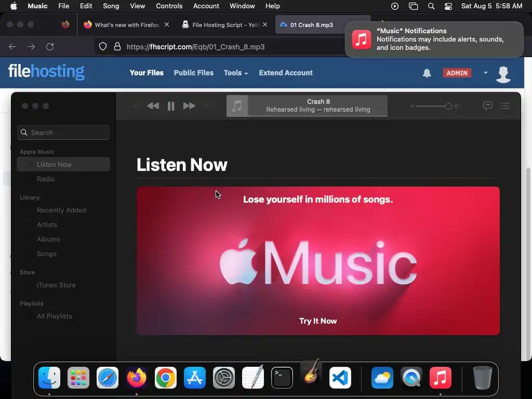Open Launchpad from the Dock
The height and width of the screenshot is (399, 532).
(x=78, y=378)
